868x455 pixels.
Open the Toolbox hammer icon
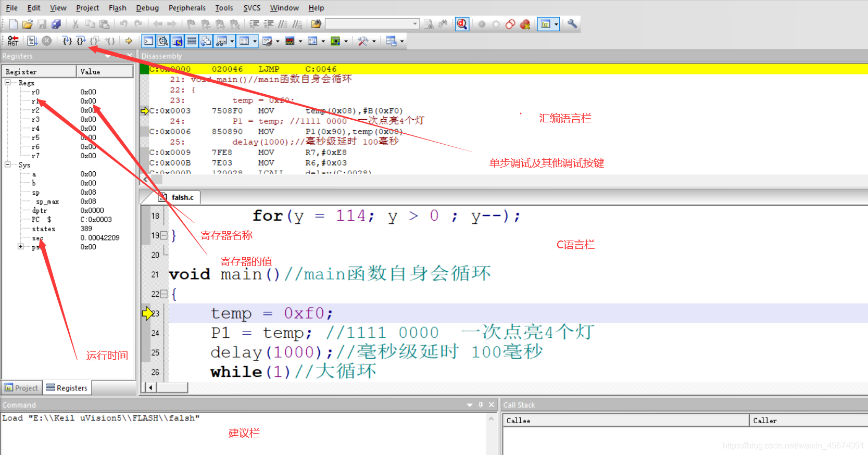363,41
